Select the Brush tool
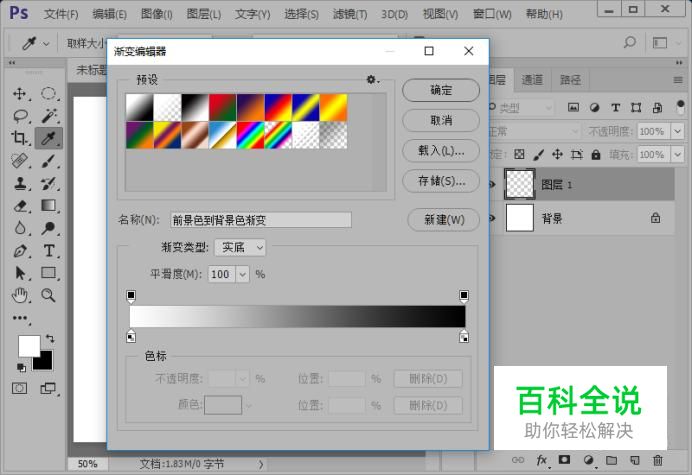This screenshot has height=475, width=692. (49, 161)
